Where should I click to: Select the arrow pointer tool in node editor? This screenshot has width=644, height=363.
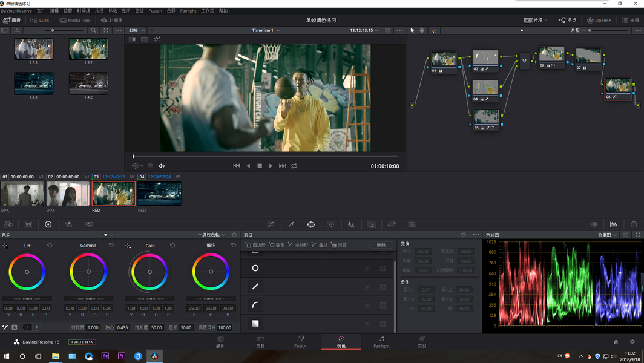click(x=412, y=30)
